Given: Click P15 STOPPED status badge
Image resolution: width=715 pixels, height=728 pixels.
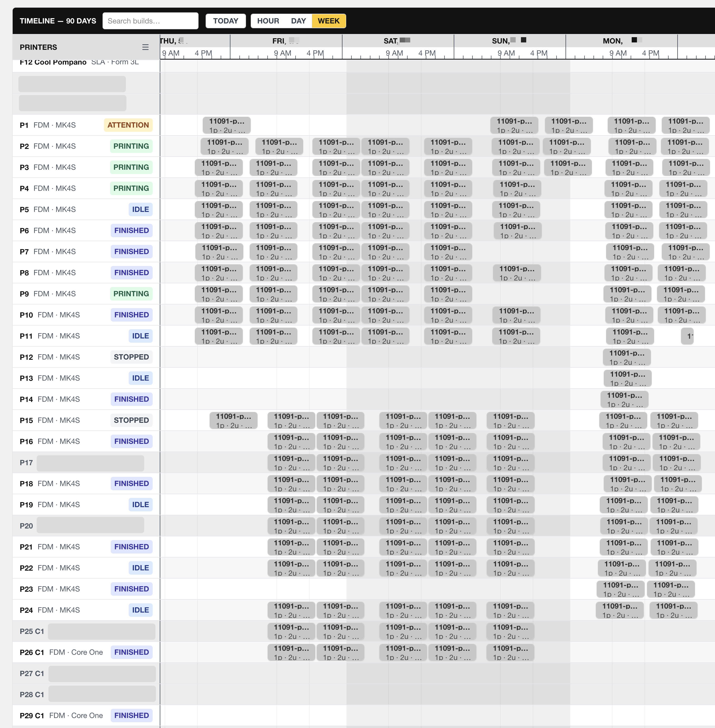Looking at the screenshot, I should [x=131, y=420].
